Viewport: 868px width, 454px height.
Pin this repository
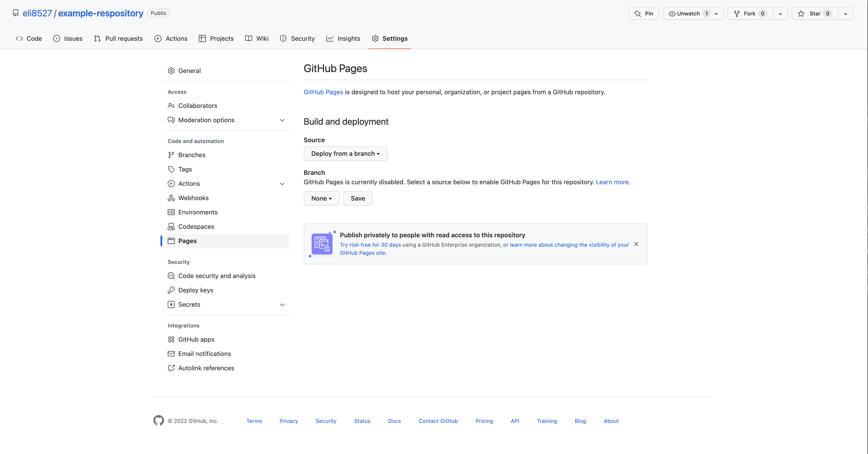644,13
